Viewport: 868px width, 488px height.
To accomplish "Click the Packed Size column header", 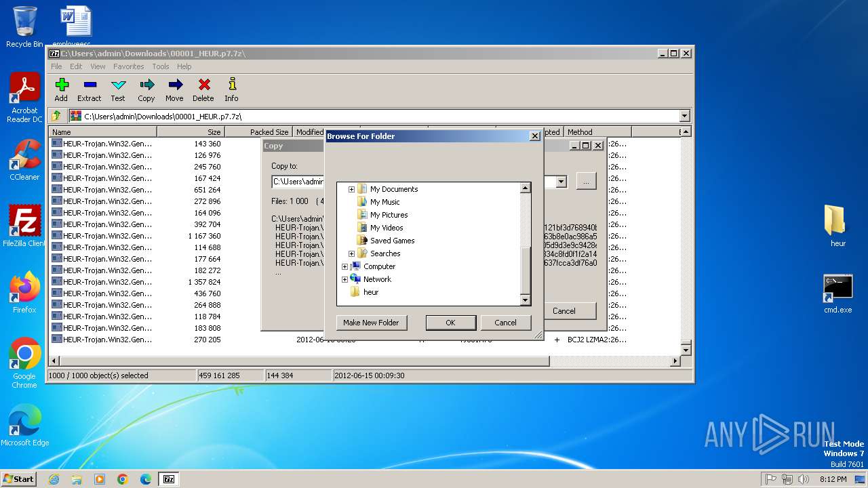I will click(258, 132).
